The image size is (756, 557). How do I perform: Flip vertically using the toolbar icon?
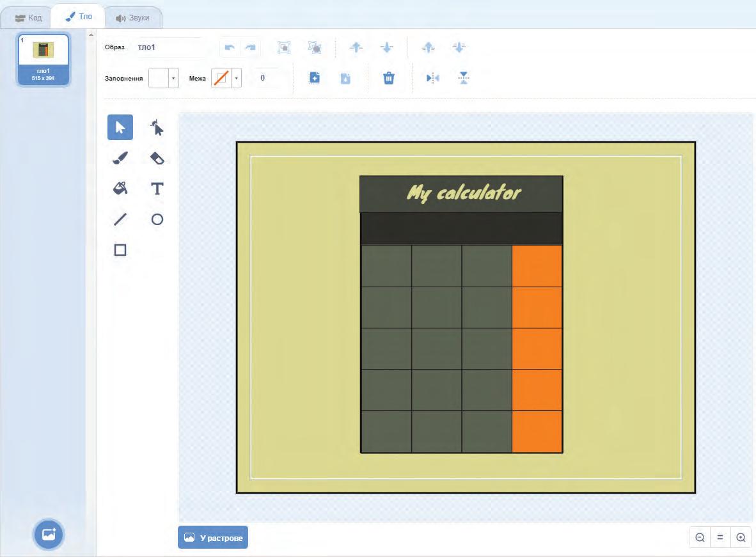[x=463, y=78]
